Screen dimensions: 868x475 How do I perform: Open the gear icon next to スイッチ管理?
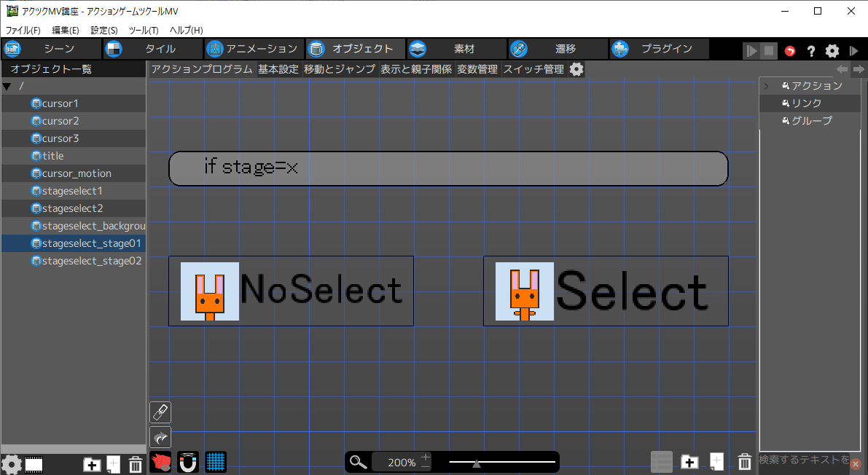click(576, 69)
